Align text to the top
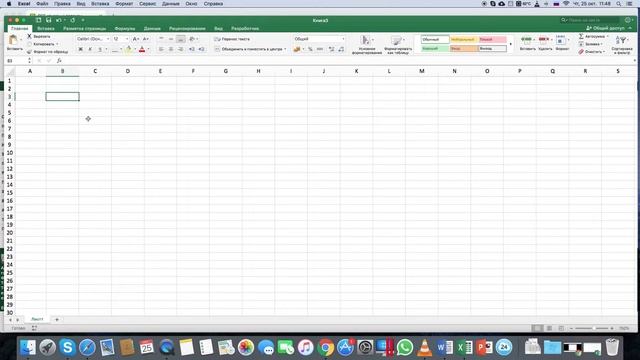Screen dimensions: 640x360 click(161, 39)
